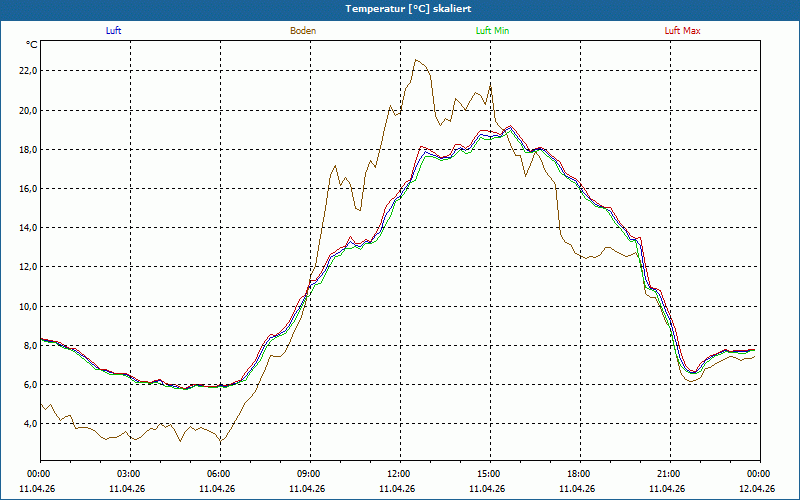
Task: Click the 06:00 time axis label
Action: point(220,474)
